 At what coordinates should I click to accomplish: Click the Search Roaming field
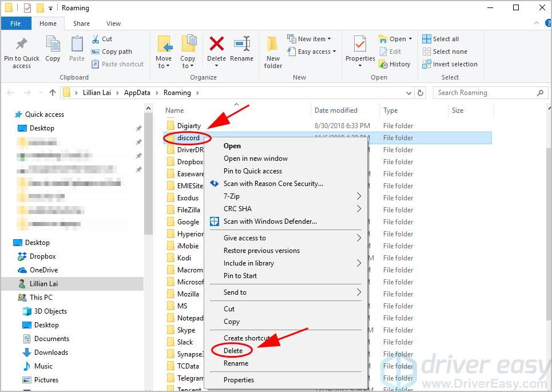pyautogui.click(x=483, y=93)
